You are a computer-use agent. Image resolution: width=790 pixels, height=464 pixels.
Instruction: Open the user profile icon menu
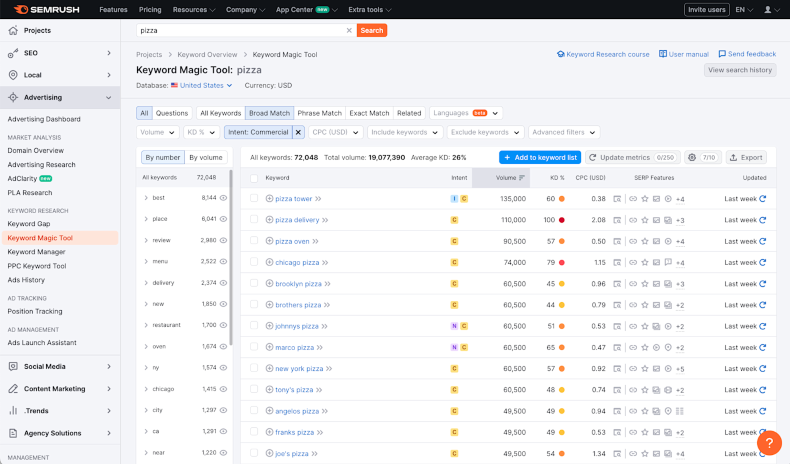pyautogui.click(x=771, y=10)
